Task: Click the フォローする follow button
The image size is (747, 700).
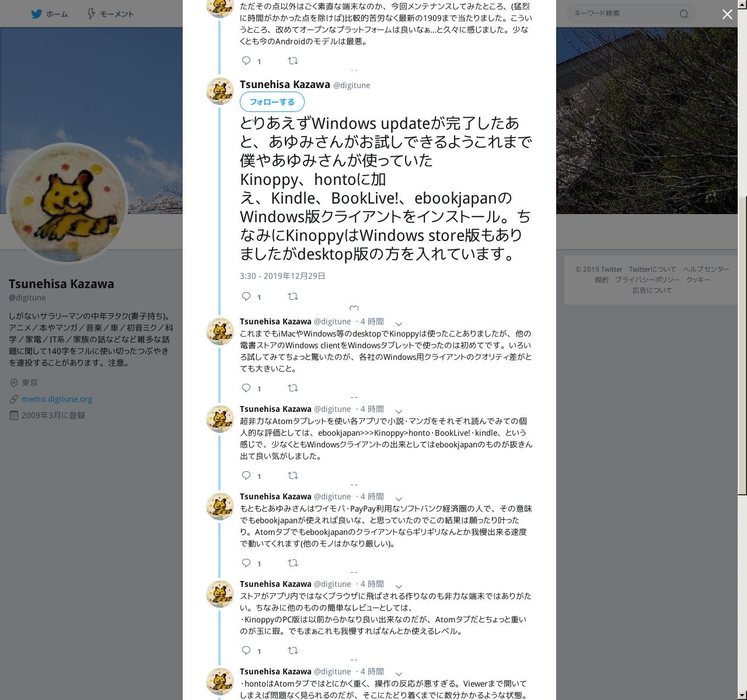Action: (272, 102)
